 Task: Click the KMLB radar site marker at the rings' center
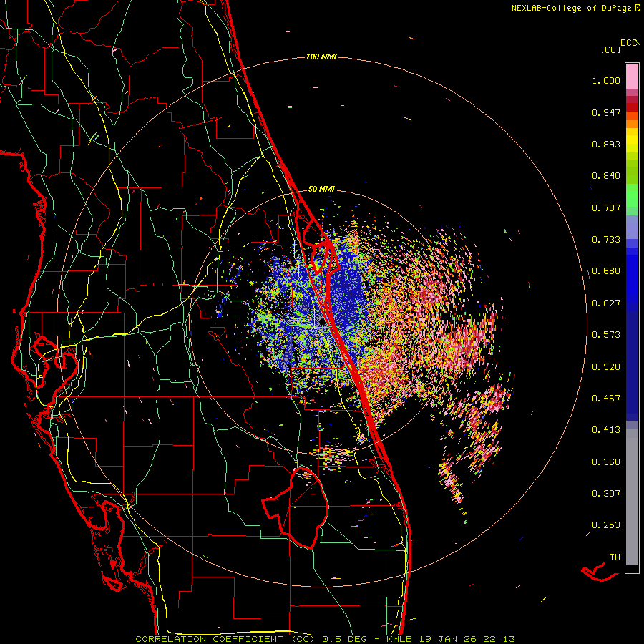pyautogui.click(x=321, y=323)
